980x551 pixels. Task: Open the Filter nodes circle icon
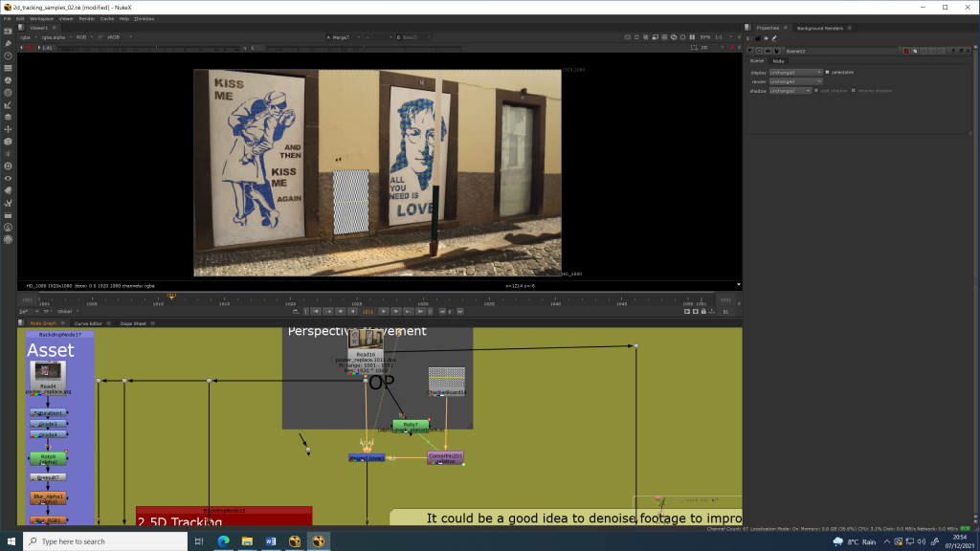(8, 93)
